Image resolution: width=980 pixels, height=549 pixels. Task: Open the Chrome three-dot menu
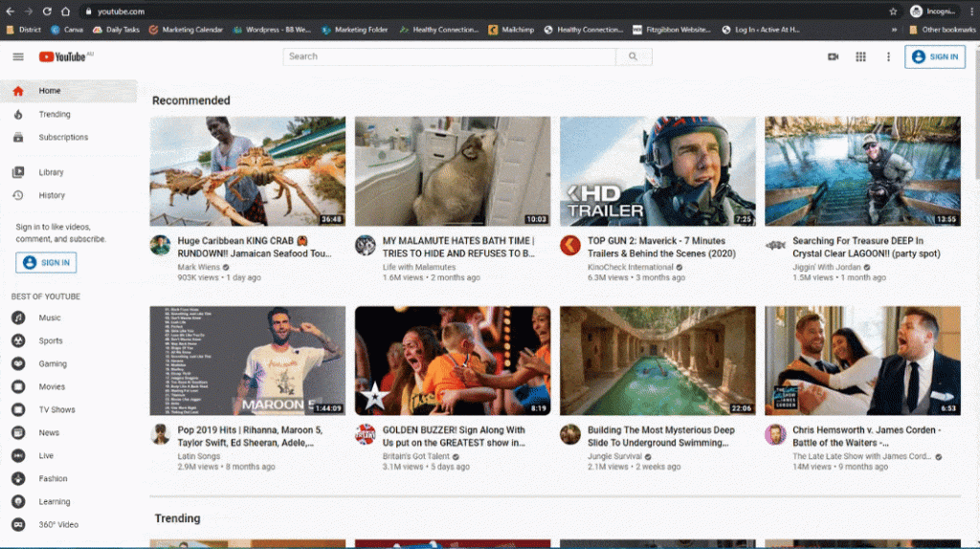tap(972, 11)
